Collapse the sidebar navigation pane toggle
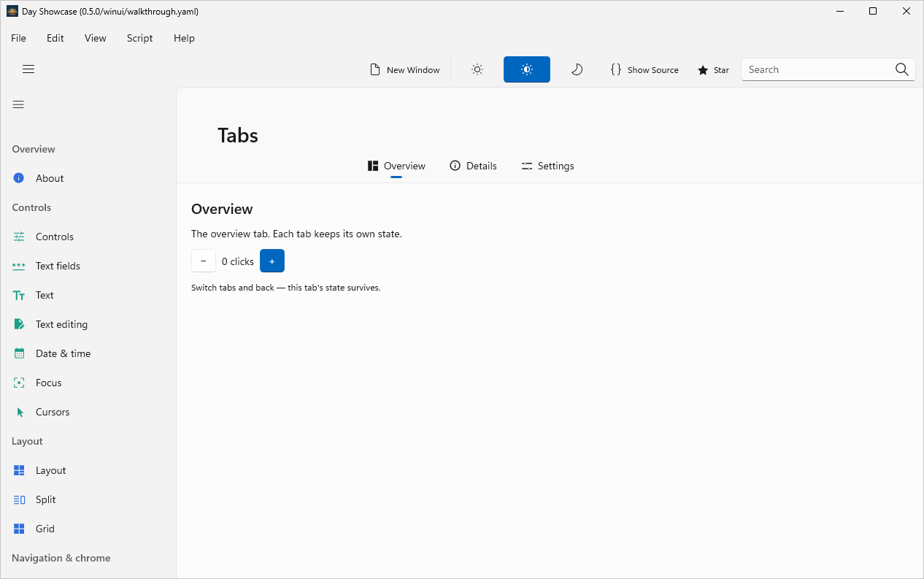 pos(18,104)
